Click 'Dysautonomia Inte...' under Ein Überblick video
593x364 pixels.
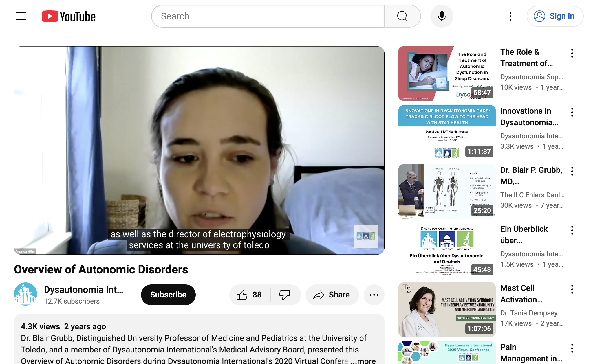pyautogui.click(x=532, y=254)
